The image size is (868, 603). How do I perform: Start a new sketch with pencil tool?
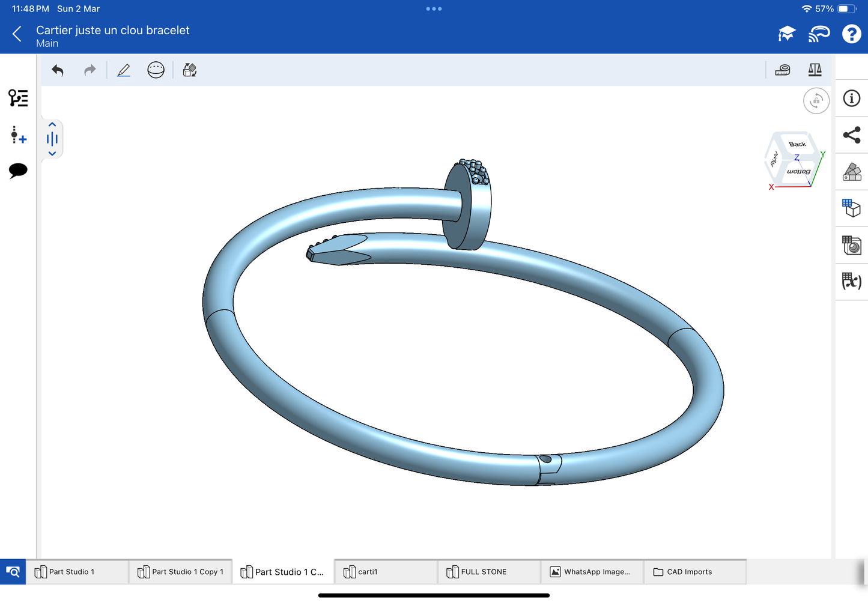124,70
